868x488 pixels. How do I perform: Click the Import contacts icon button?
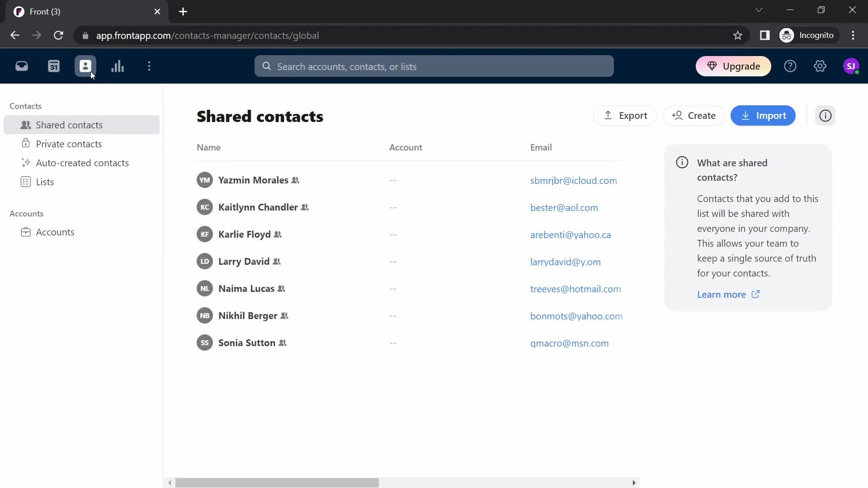coord(764,116)
